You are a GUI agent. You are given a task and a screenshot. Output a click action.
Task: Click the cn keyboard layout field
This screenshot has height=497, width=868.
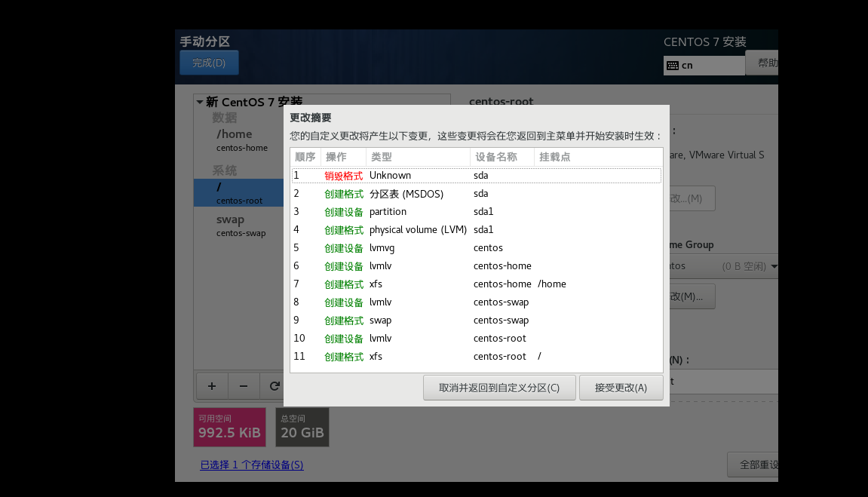[704, 66]
